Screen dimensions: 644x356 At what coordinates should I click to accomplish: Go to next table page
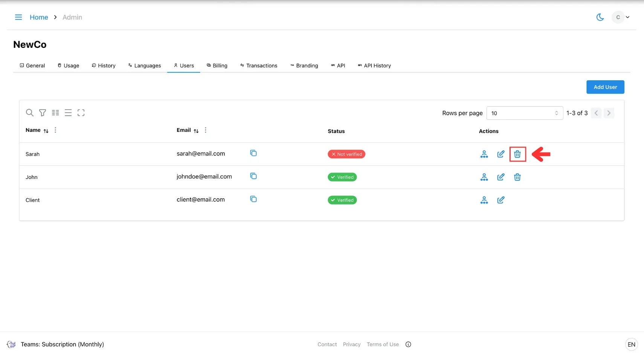[x=609, y=113]
